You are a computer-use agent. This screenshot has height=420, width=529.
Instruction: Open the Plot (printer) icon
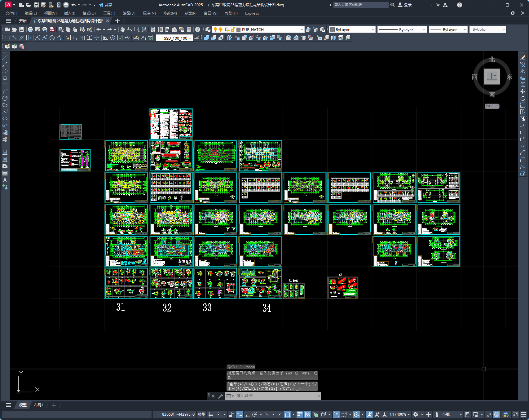pos(30,29)
